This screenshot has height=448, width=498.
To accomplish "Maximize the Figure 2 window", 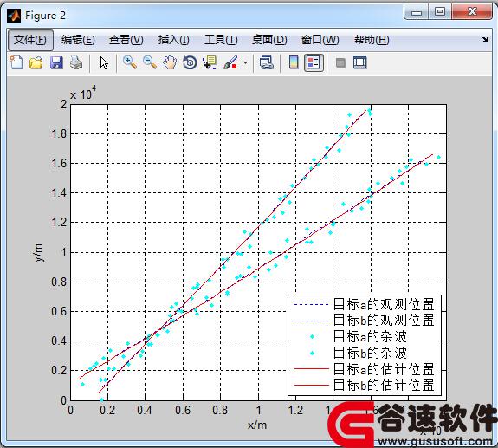I will pyautogui.click(x=440, y=12).
